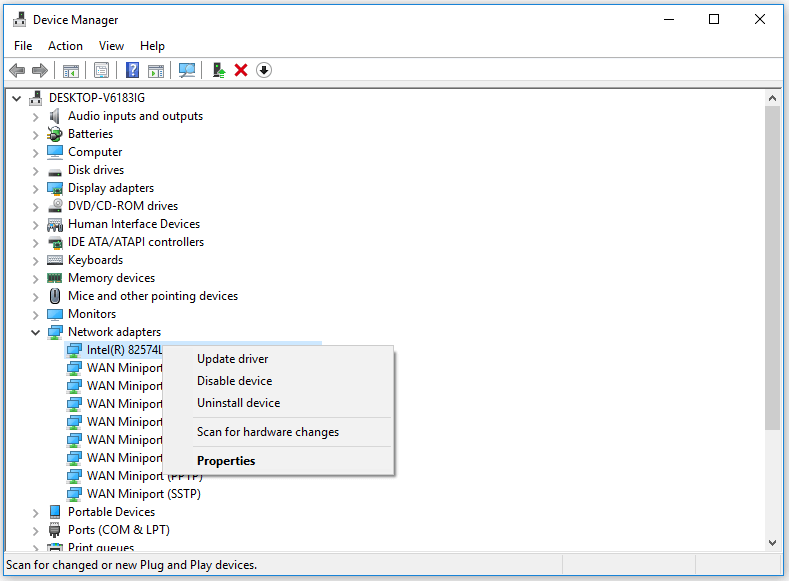Select the Intel(R) 82574L network adapter

pyautogui.click(x=124, y=350)
